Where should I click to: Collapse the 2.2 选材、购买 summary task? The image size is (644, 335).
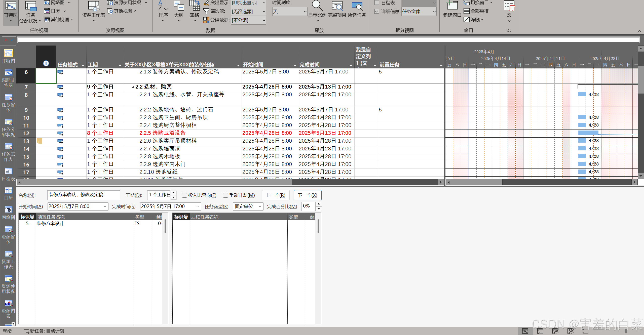[x=133, y=87]
